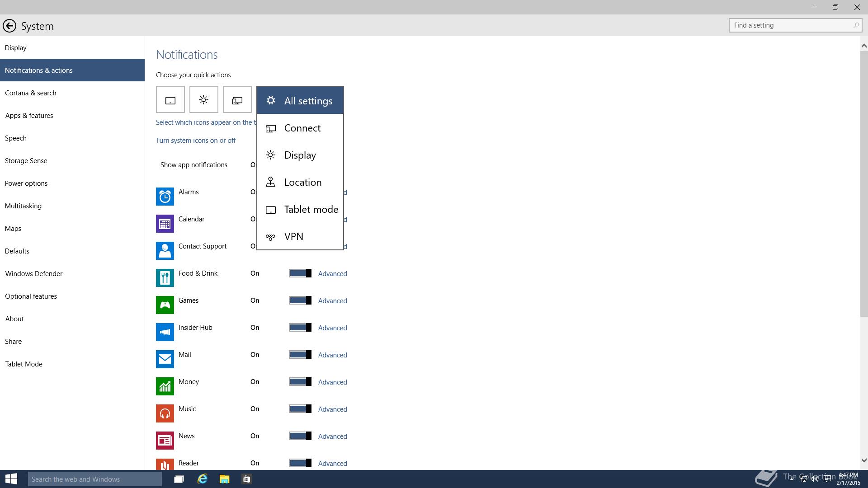Screen dimensions: 868x488
Task: Click the search magnifier in Find a setting
Action: [x=856, y=25]
